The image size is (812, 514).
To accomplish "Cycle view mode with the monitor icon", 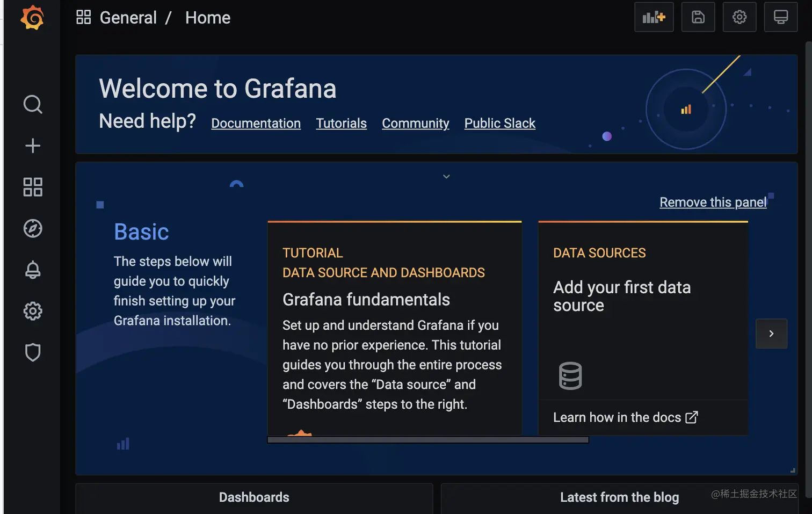I will tap(781, 17).
